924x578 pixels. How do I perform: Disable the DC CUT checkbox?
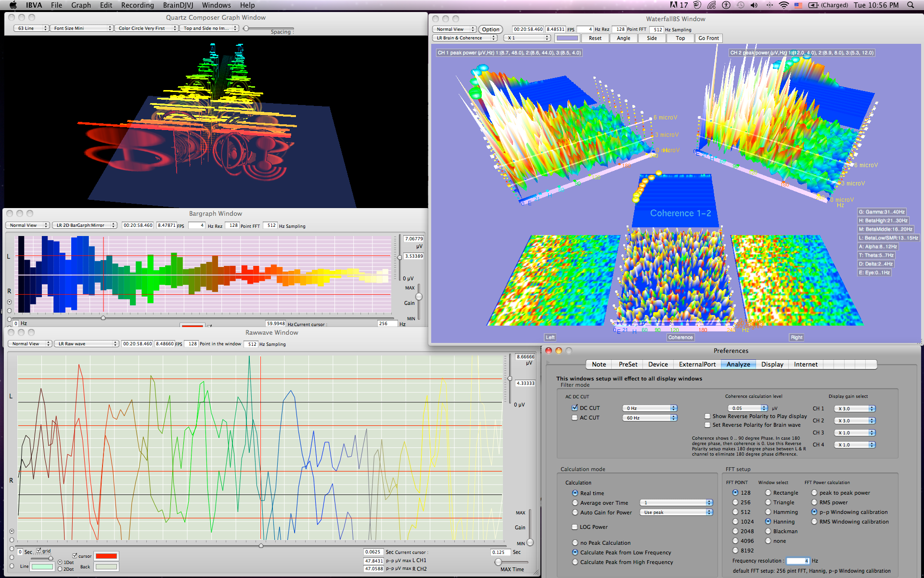(575, 407)
